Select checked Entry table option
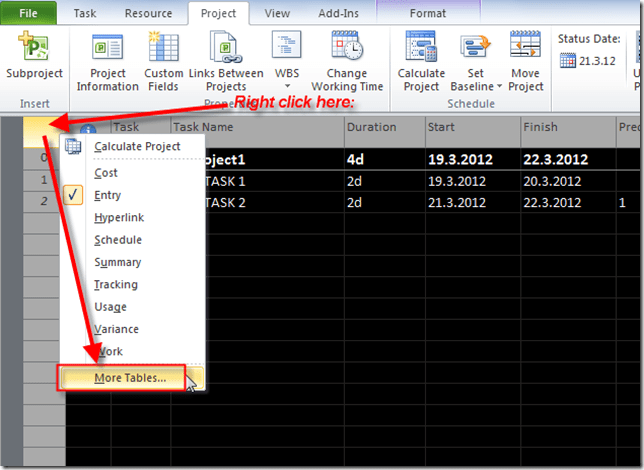The width and height of the screenshot is (644, 470). tap(107, 196)
